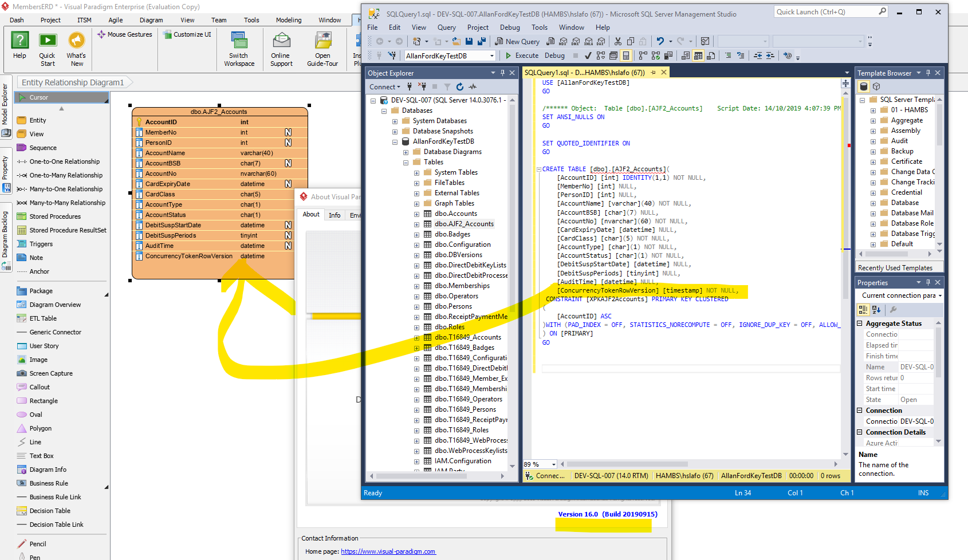Screen dimensions: 968x560
Task: Click the DAX query icon
Action: tap(601, 41)
